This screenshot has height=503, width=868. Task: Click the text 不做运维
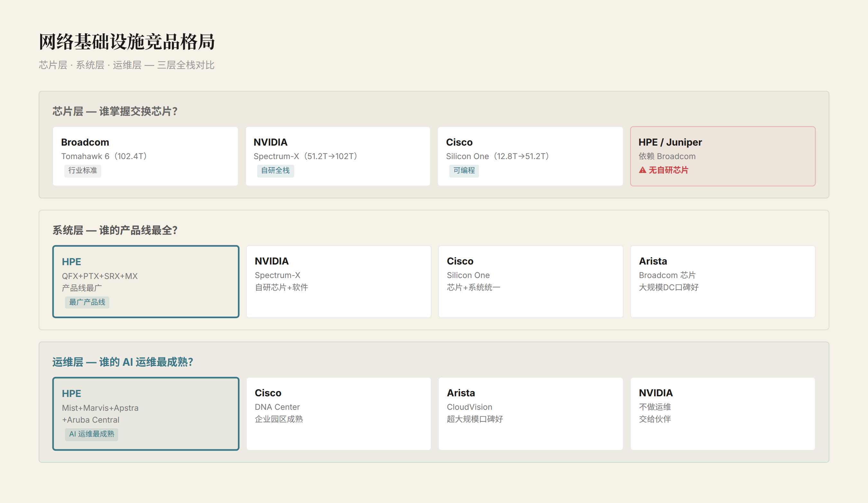[655, 407]
